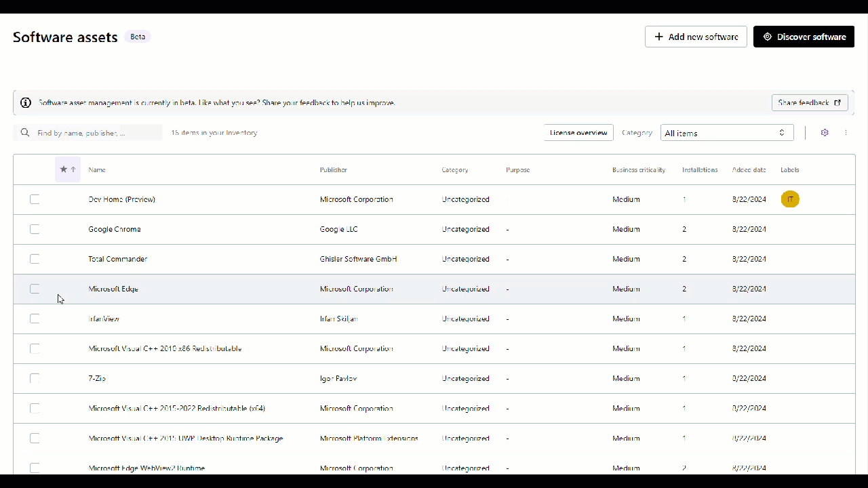Screen dimensions: 868x488
Task: Click the added date in 7-Zip row
Action: click(x=749, y=378)
